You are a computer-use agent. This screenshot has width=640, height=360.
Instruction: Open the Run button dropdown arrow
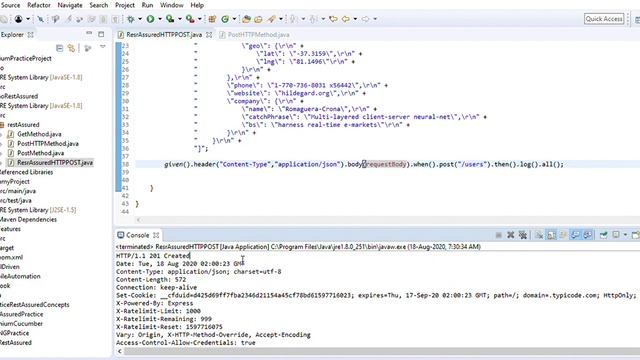click(160, 19)
